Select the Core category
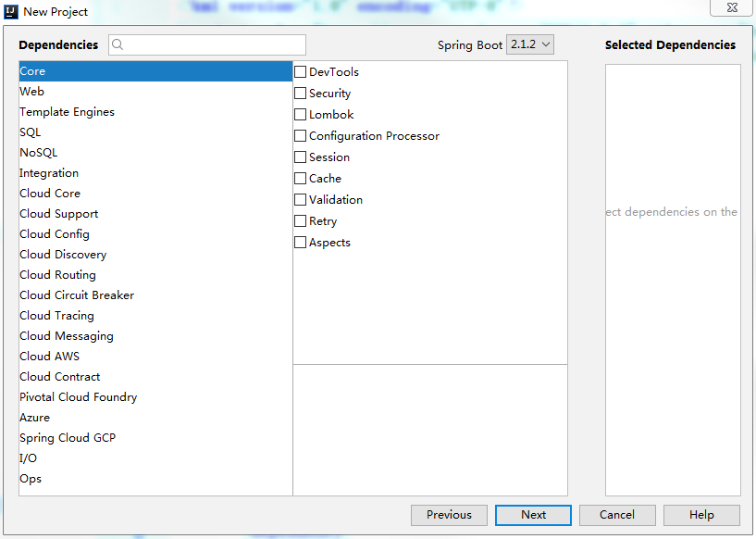This screenshot has height=539, width=756. pyautogui.click(x=155, y=71)
